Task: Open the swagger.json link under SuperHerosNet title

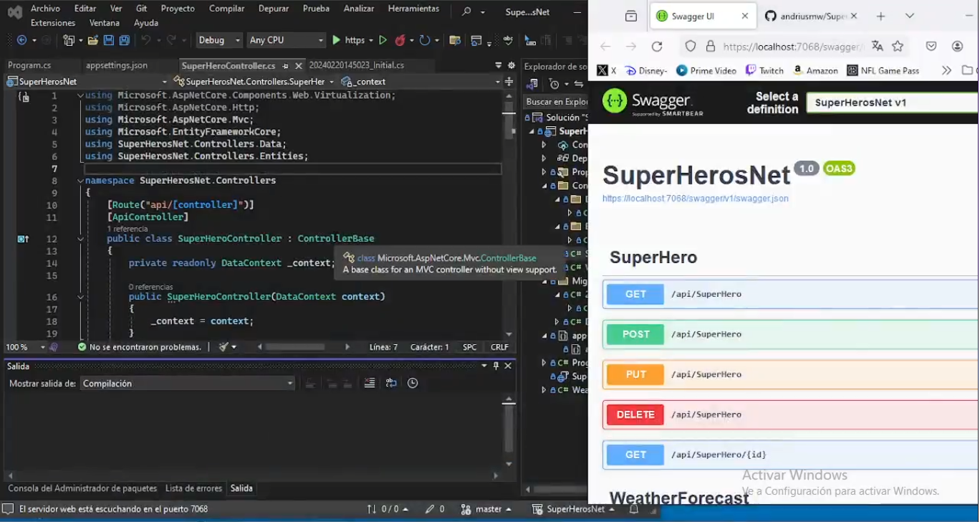Action: coord(695,199)
